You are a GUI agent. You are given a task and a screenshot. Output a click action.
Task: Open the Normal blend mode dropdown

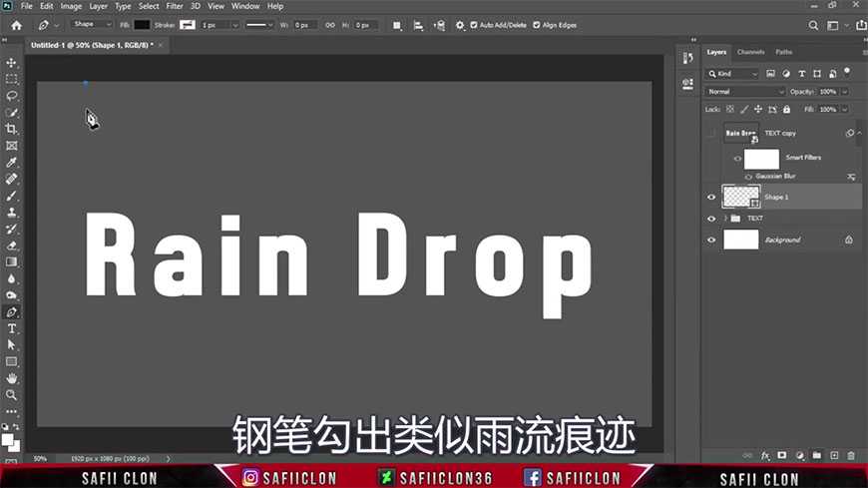[x=745, y=92]
